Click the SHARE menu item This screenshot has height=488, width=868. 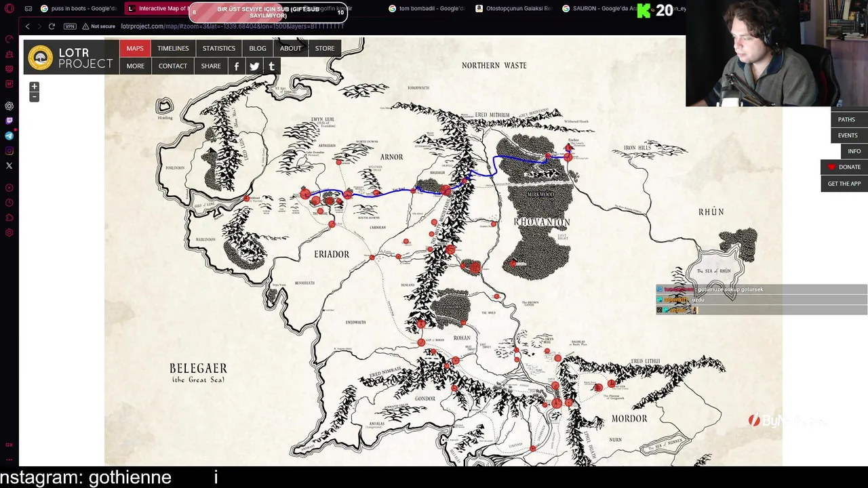(211, 66)
